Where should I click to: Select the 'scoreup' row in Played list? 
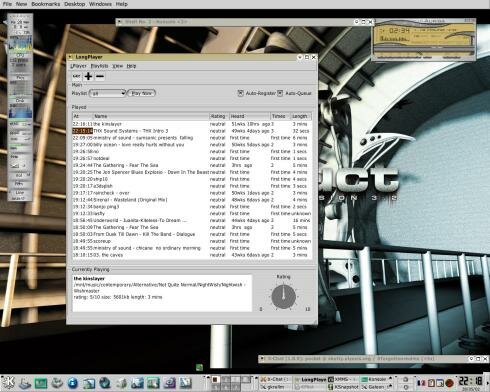click(x=192, y=241)
